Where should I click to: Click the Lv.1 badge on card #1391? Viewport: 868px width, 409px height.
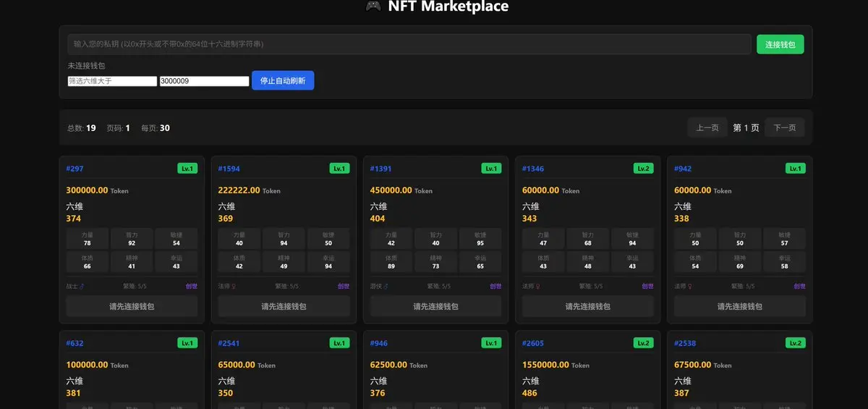pos(491,169)
